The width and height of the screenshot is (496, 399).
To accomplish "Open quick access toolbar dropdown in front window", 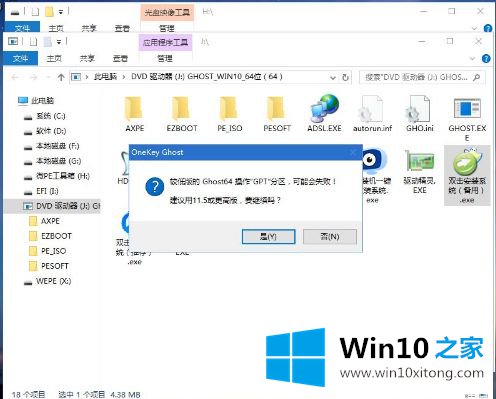I will point(59,42).
